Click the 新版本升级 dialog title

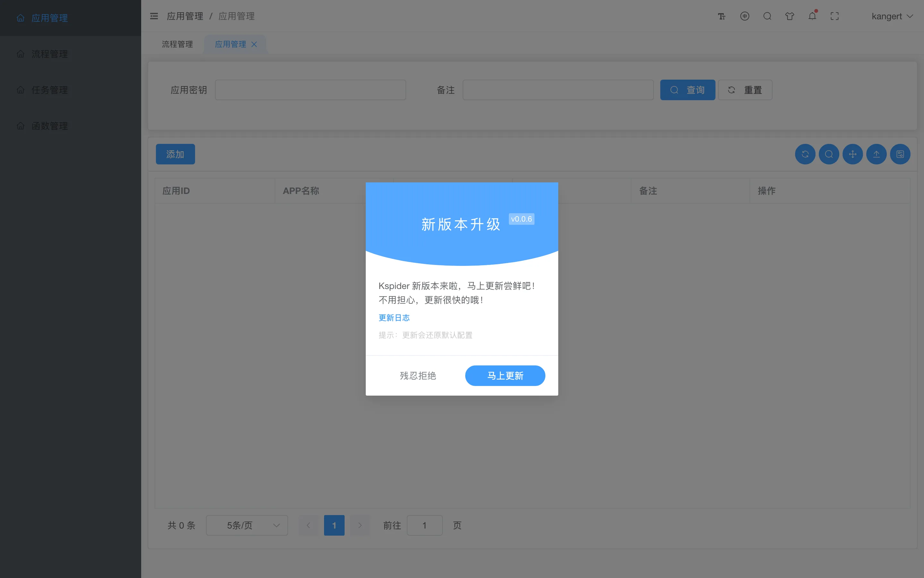(460, 224)
